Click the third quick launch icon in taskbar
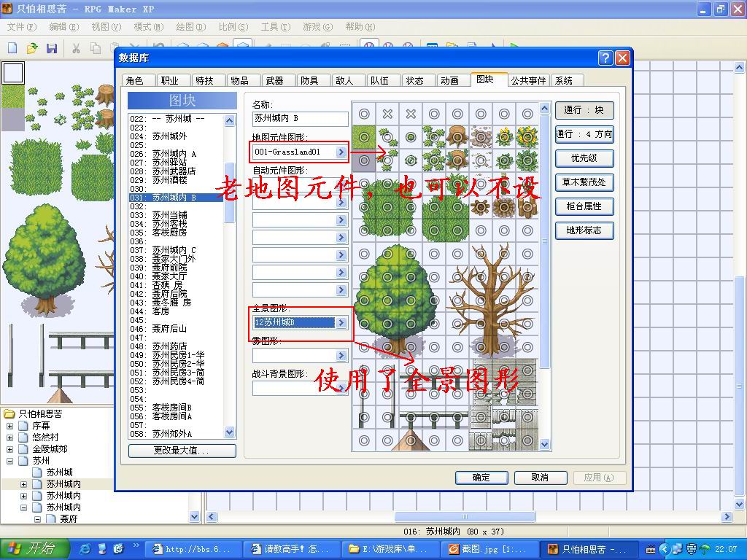Image resolution: width=747 pixels, height=560 pixels. click(x=118, y=548)
